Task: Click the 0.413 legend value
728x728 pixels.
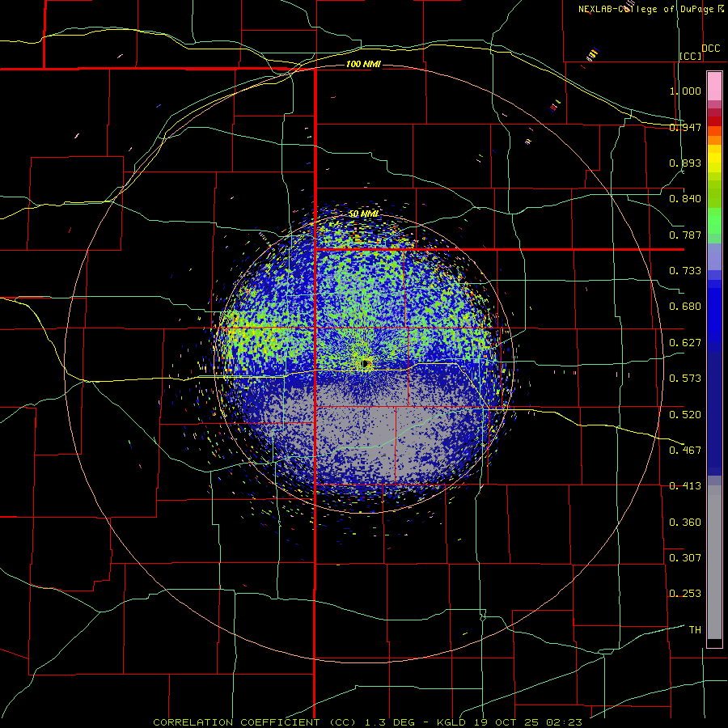Action: pos(685,486)
